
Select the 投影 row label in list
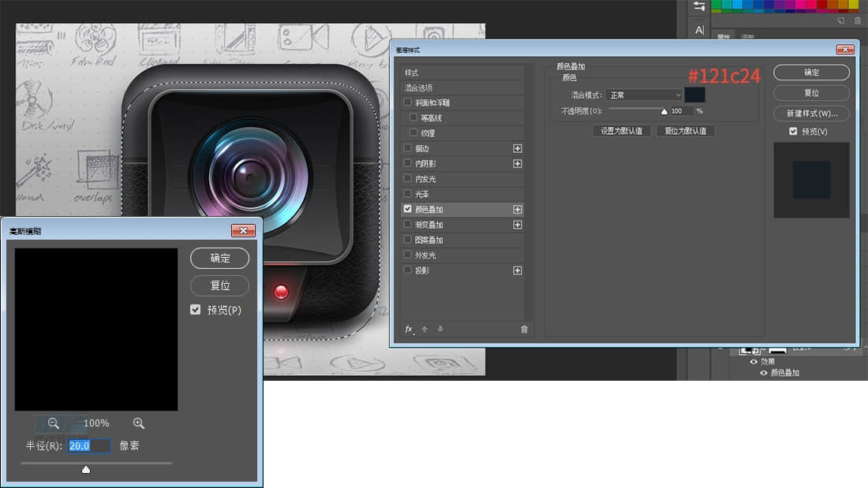click(x=422, y=270)
